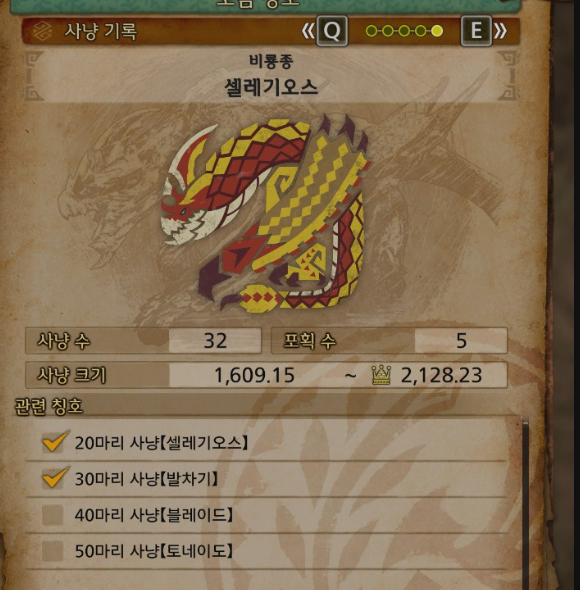The width and height of the screenshot is (580, 590).
Task: Toggle the 20마리 사냥 셀레기오스 checkmark
Action: point(55,441)
